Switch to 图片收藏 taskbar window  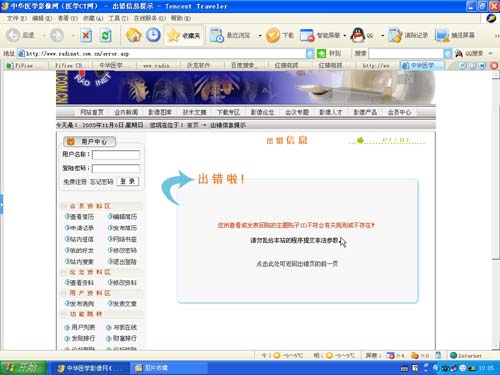pos(169,368)
